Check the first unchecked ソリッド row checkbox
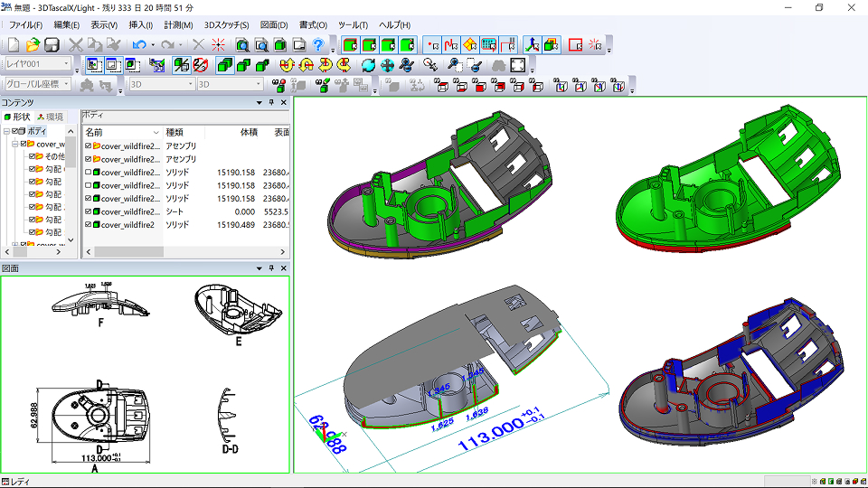The height and width of the screenshot is (488, 868). click(x=88, y=172)
